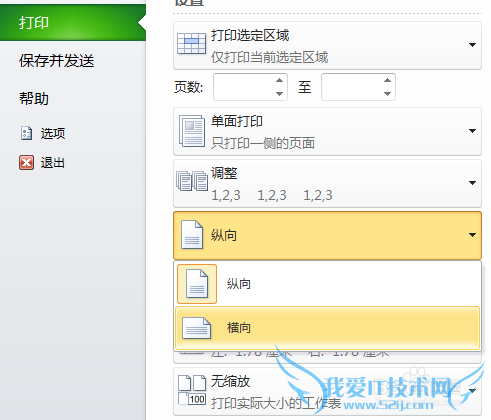The width and height of the screenshot is (491, 420).
Task: Click the 纵向 portrait option page icon
Action: click(x=197, y=284)
